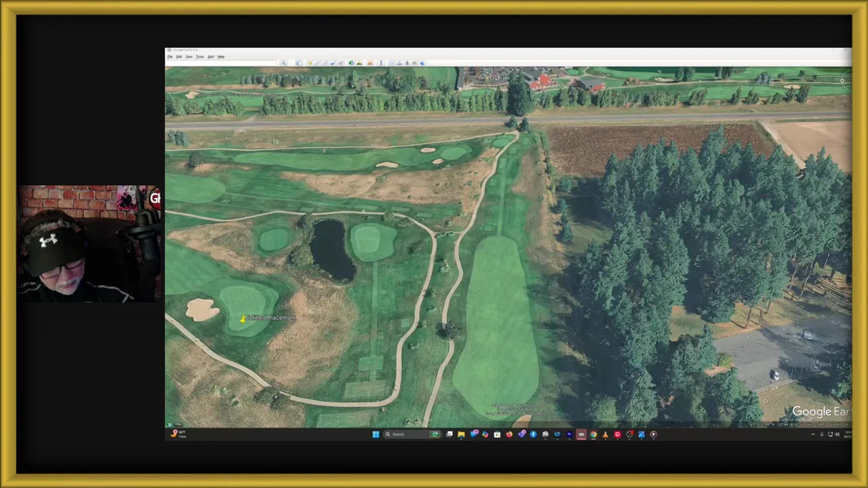Screen dimensions: 868x488
Task: Open File Explorer from the taskbar
Action: tap(461, 434)
